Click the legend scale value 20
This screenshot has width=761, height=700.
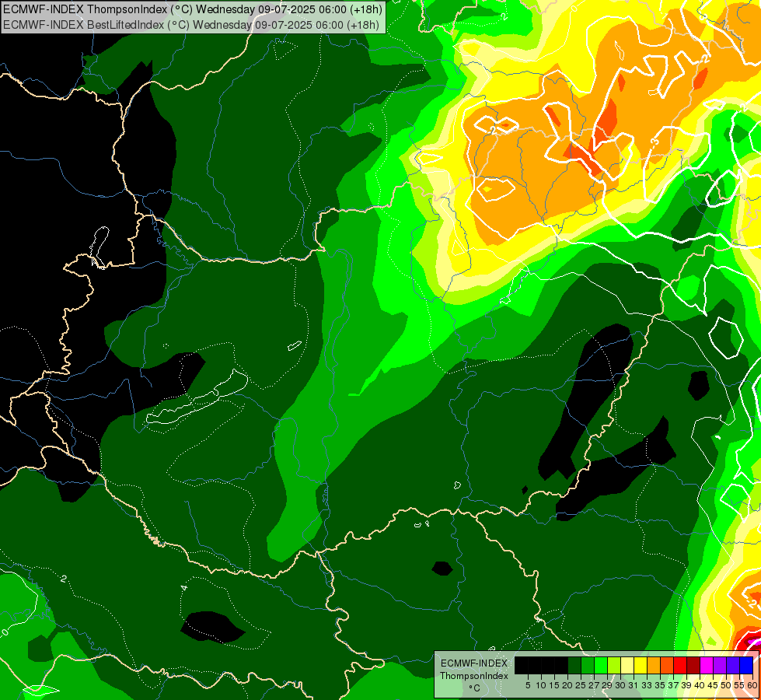(x=567, y=685)
